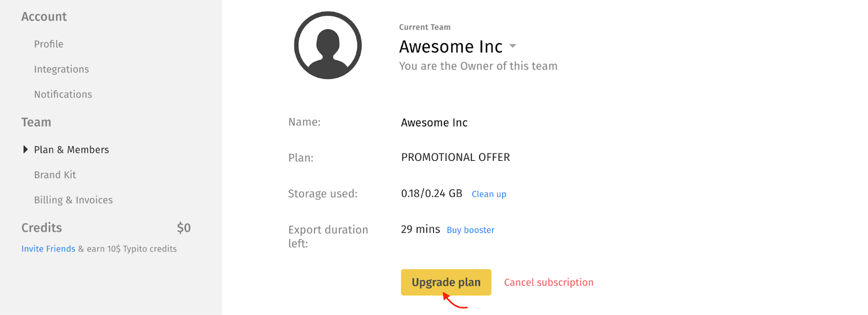Go to Integrations in the sidebar

tap(61, 70)
